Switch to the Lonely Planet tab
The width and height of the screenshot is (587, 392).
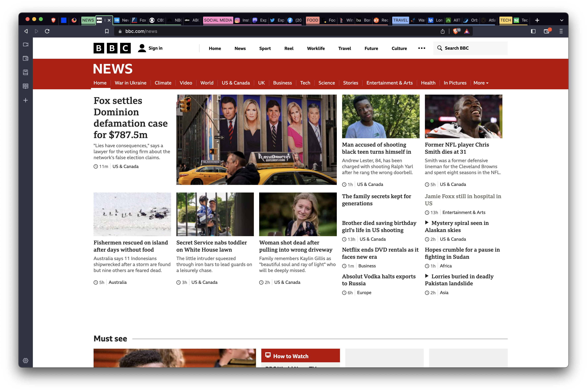[436, 20]
